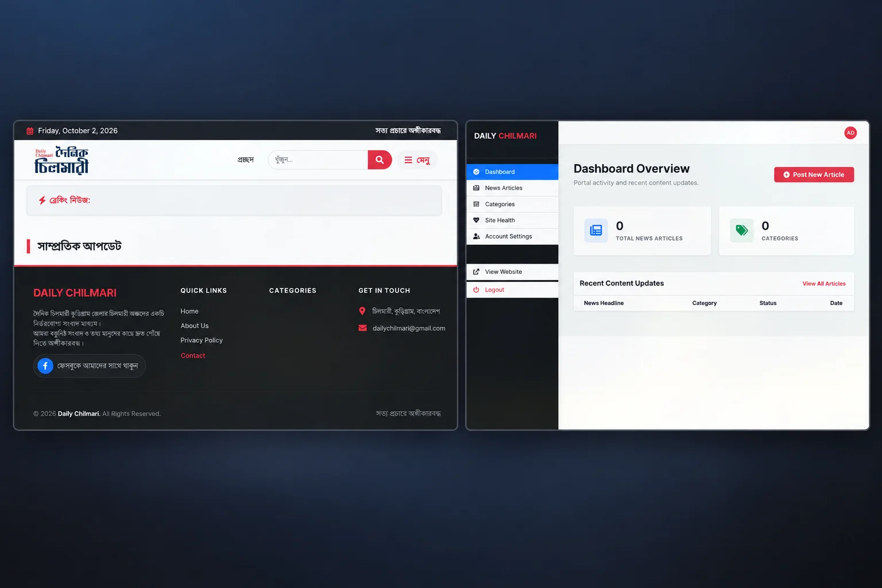This screenshot has height=588, width=882.
Task: Click the Facebook follow button in footer
Action: coord(90,366)
